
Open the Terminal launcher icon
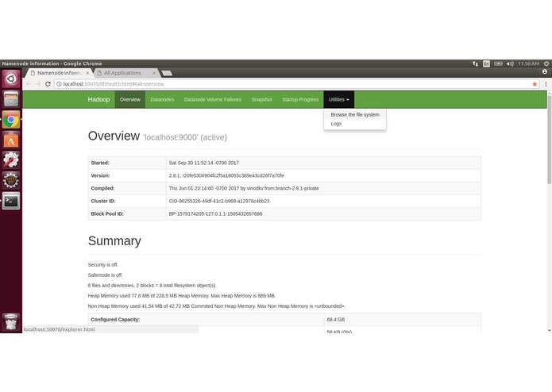[x=11, y=201]
